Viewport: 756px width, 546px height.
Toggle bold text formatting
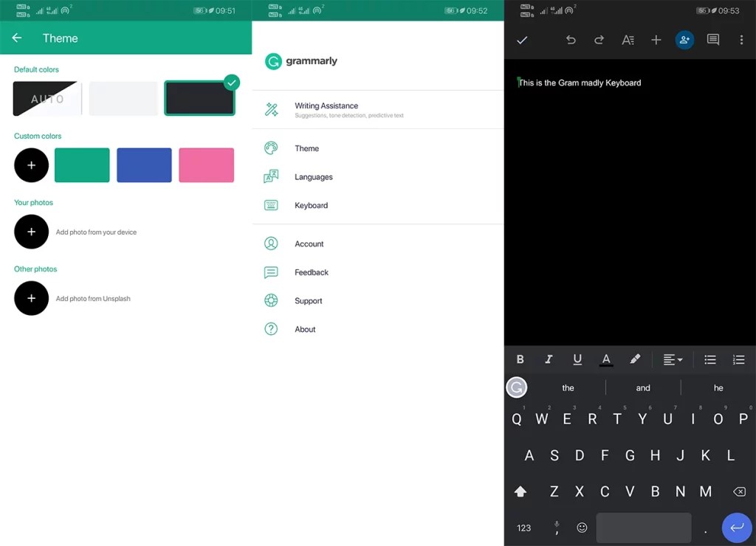click(x=520, y=359)
